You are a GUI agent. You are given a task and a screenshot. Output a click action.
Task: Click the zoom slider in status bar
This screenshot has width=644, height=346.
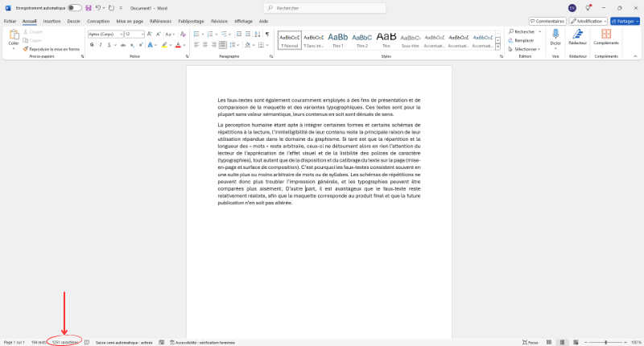606,342
